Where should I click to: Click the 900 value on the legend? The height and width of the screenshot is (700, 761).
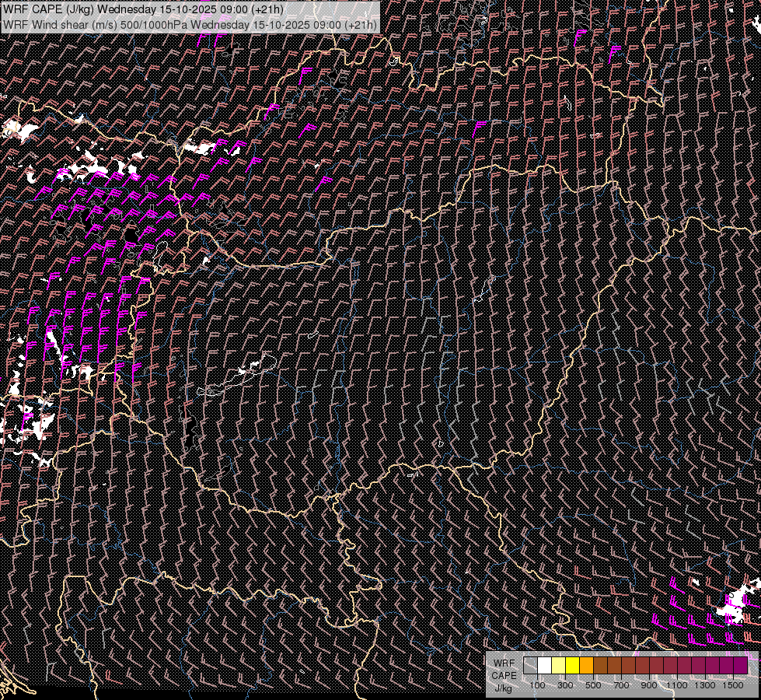pyautogui.click(x=649, y=685)
